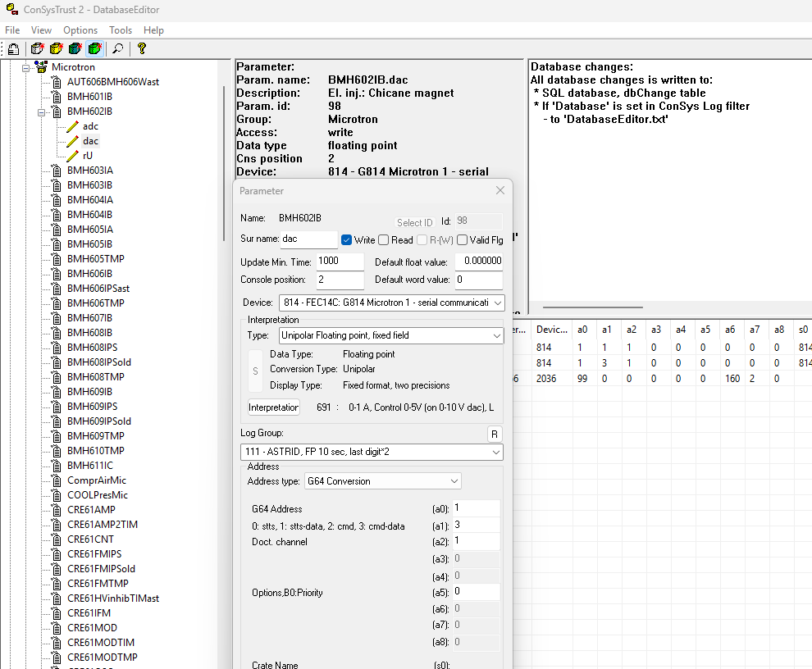Viewport: 812px width, 669px height.
Task: Collapse the Microtron tree node
Action: [x=26, y=67]
